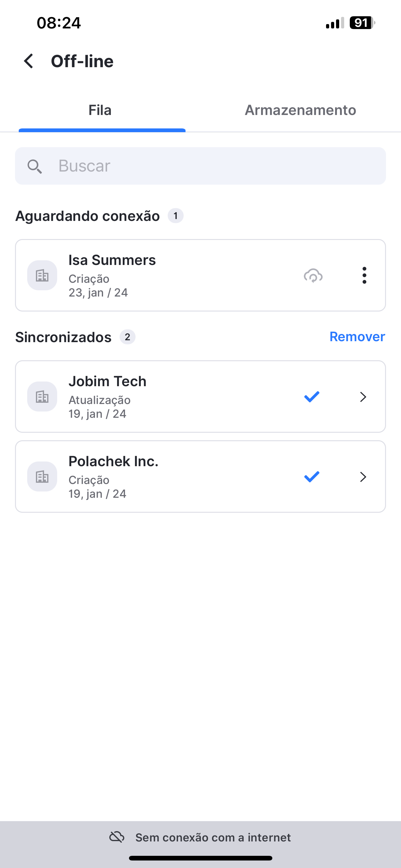Screen dimensions: 401x868
Task: Select the Jobim Tech name text
Action: 107,381
